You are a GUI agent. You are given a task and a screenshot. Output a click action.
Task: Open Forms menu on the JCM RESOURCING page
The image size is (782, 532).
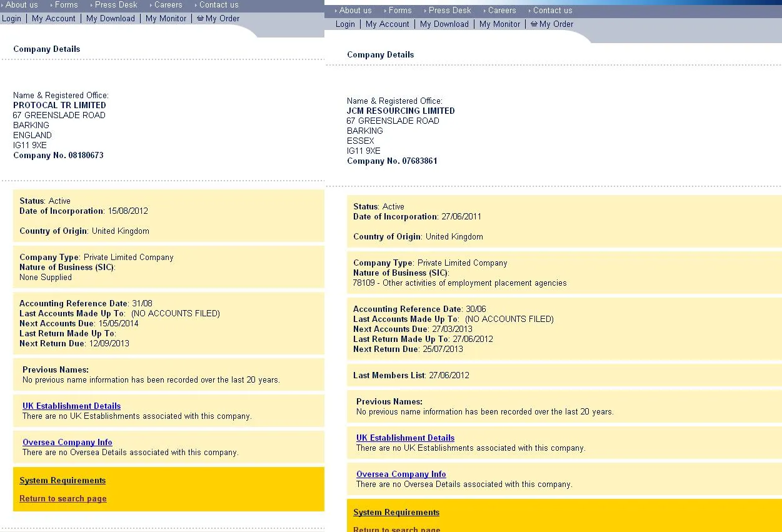pyautogui.click(x=400, y=11)
